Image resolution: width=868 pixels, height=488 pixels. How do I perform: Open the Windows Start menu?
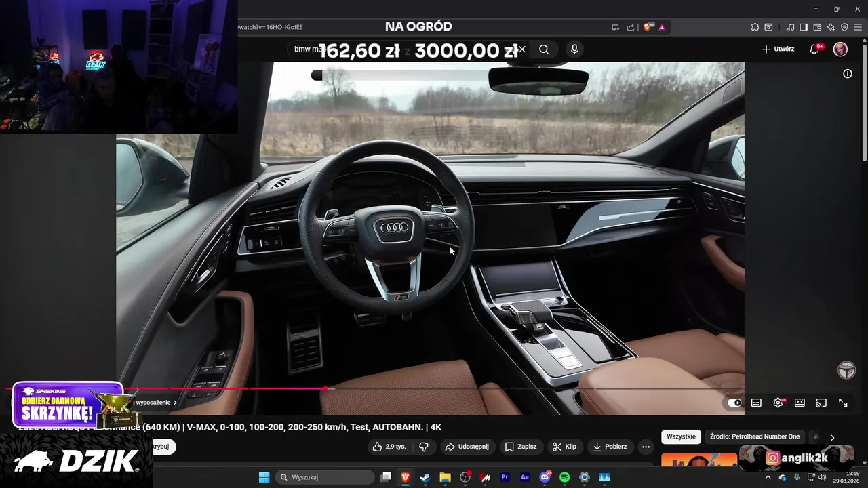264,477
